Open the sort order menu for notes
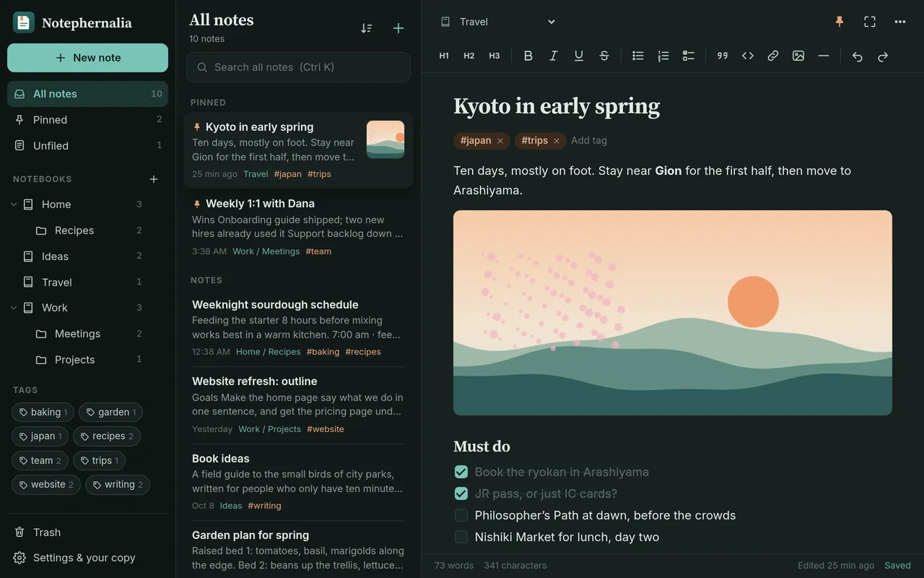 367,28
